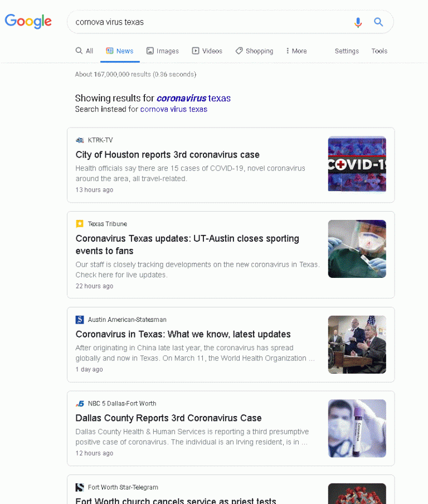The image size is (428, 504).
Task: Open the Settings menu
Action: (x=347, y=51)
